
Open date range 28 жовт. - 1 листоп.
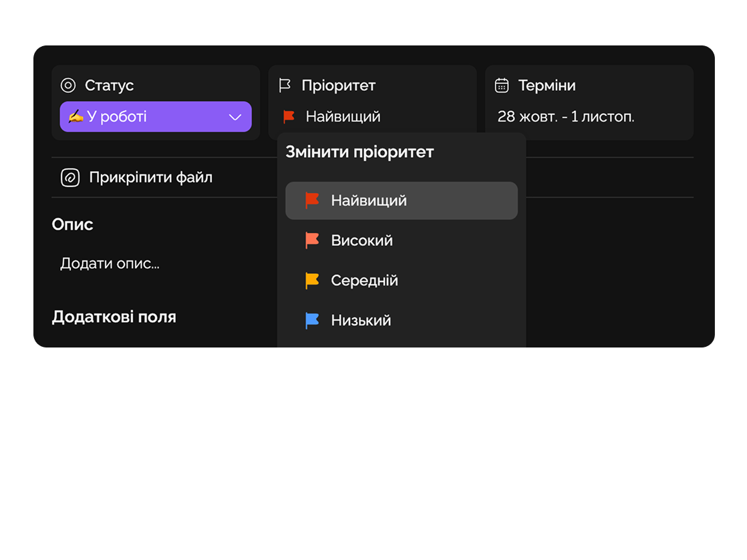tap(566, 117)
